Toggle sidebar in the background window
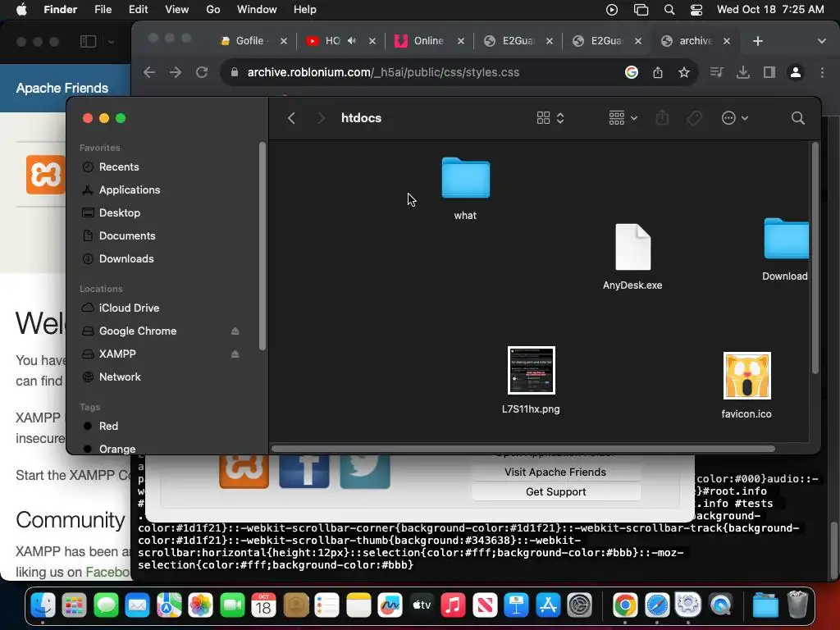 [89, 41]
